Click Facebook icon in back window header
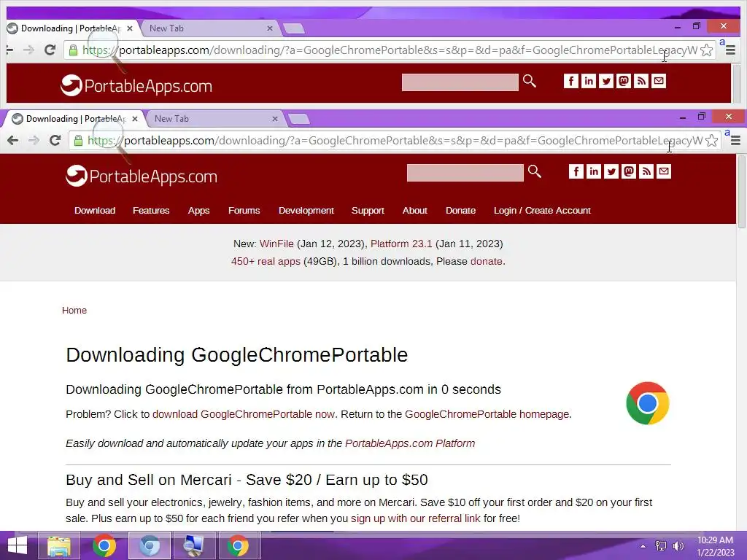 [x=570, y=81]
